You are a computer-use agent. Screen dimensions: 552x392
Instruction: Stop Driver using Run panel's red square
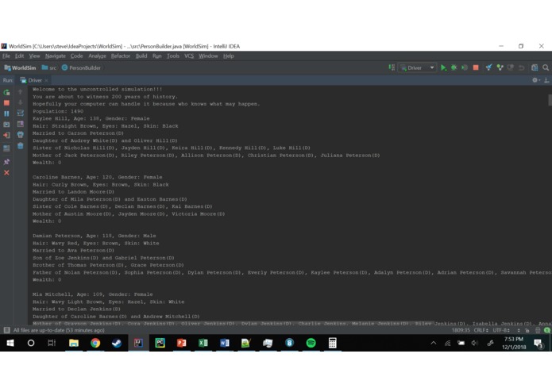(x=6, y=103)
